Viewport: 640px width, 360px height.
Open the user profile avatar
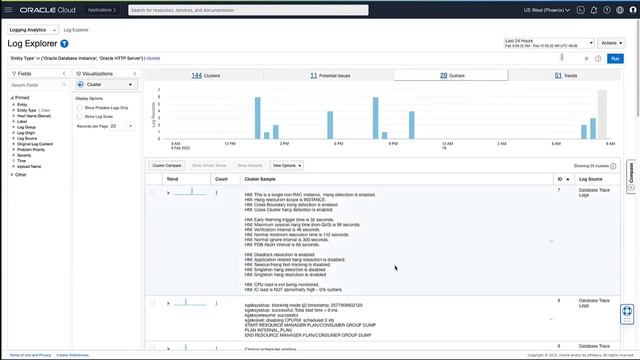[633, 10]
